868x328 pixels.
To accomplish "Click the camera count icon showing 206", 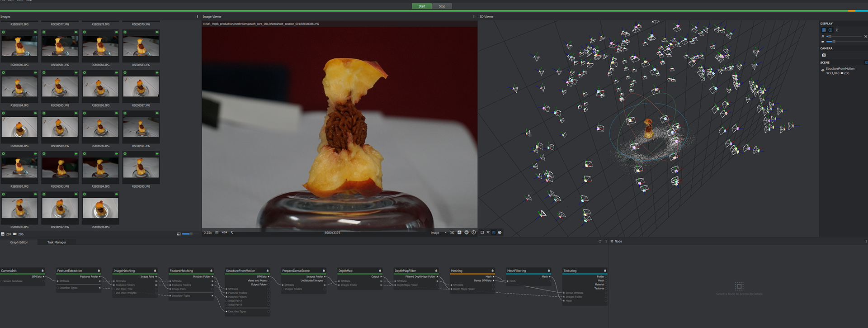I will click(15, 234).
